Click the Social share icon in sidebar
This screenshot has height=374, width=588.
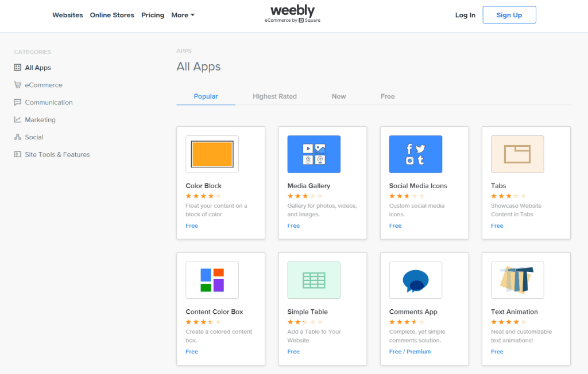[18, 137]
